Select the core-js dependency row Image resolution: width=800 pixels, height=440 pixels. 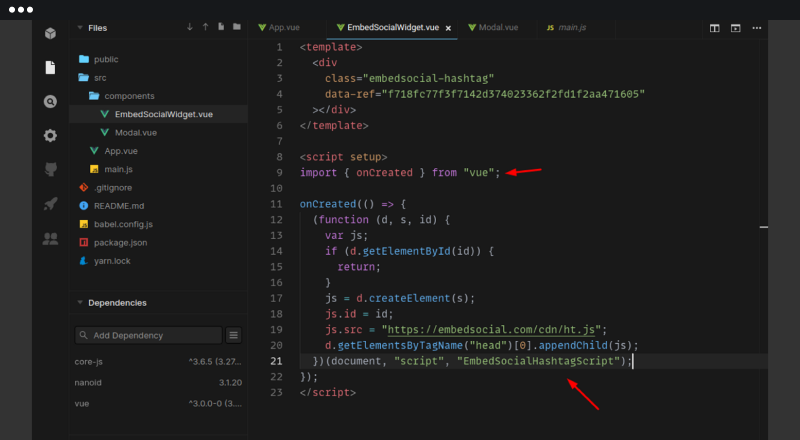coord(158,362)
